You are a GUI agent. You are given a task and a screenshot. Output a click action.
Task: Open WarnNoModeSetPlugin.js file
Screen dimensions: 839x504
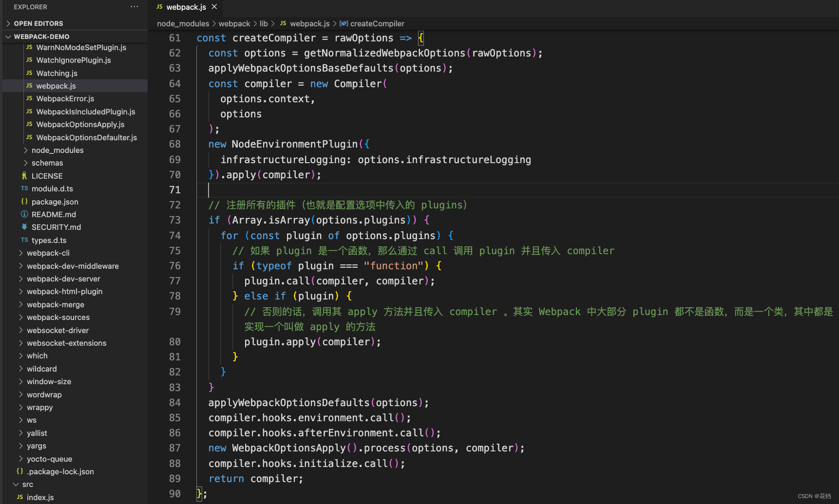click(81, 47)
